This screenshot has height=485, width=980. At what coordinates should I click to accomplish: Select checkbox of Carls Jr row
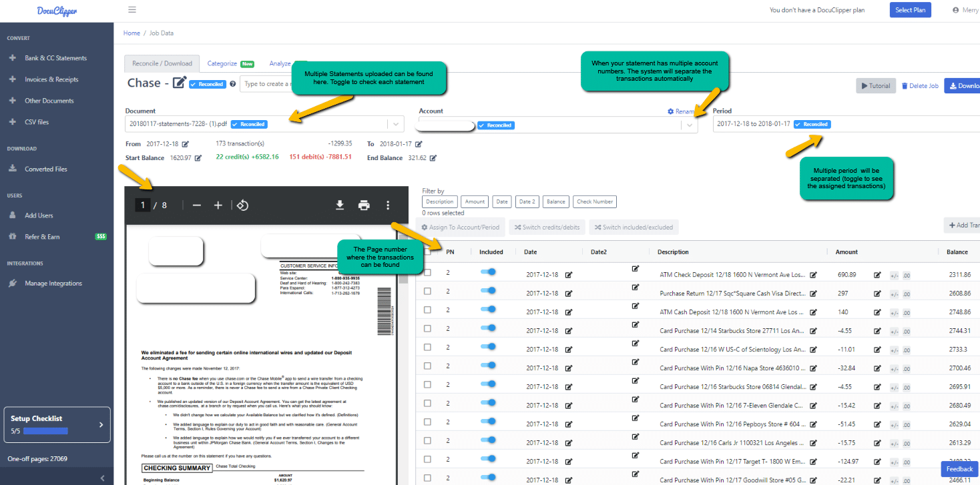pyautogui.click(x=428, y=441)
